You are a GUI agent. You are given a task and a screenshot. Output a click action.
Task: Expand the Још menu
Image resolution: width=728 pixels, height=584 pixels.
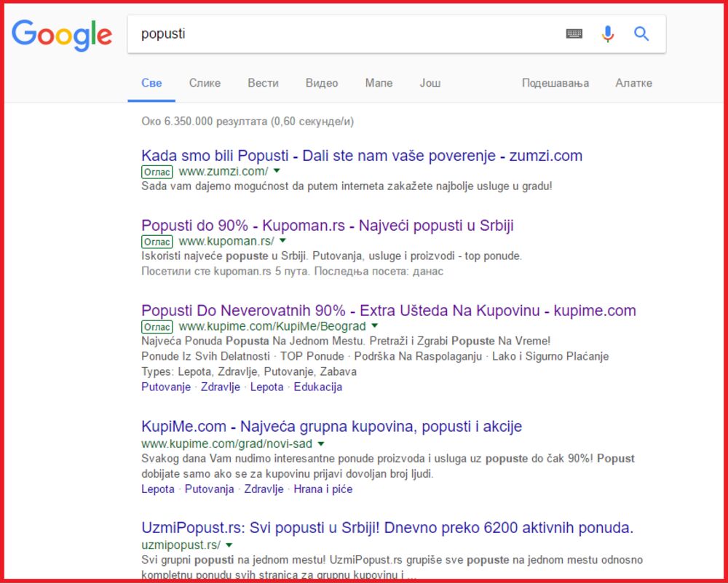click(x=430, y=83)
